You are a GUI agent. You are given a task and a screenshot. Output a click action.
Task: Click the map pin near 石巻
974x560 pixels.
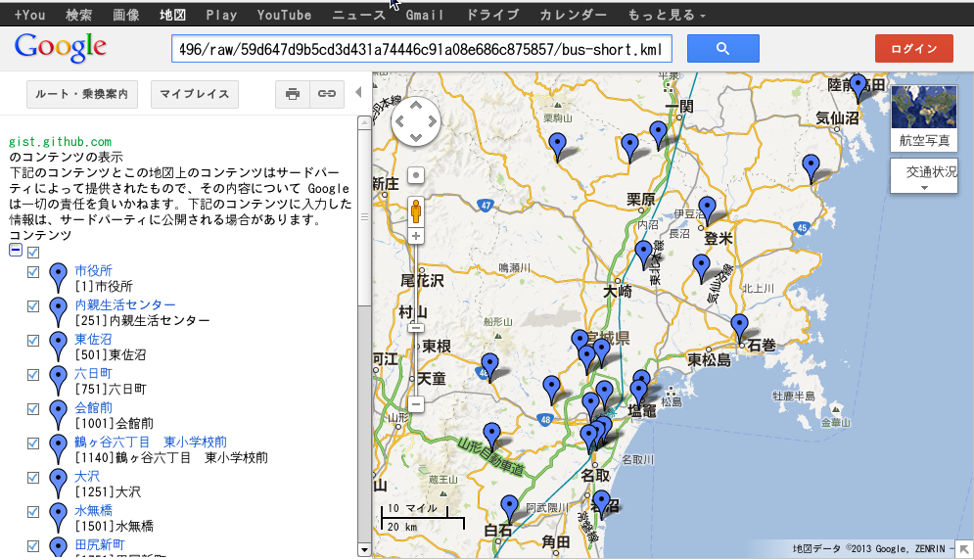(739, 329)
